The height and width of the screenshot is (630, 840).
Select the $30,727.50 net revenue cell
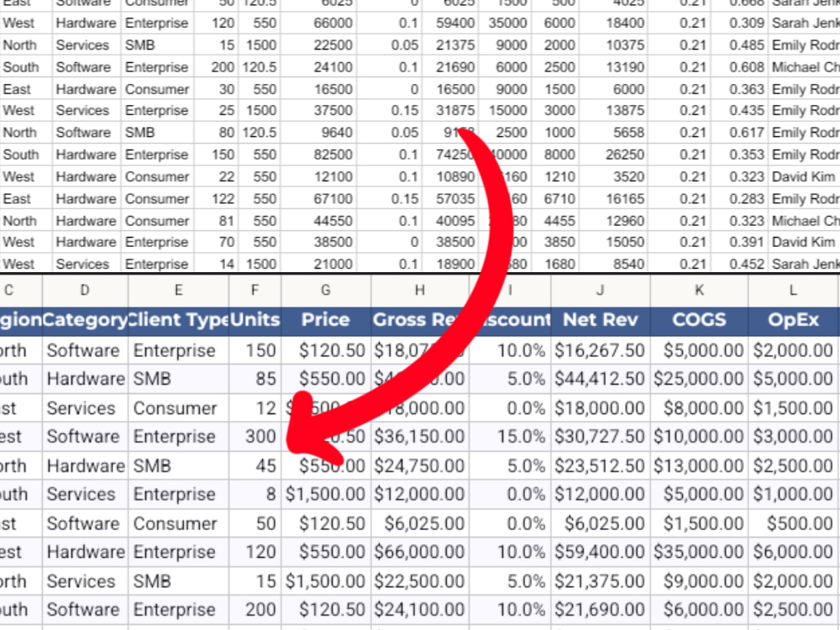click(600, 437)
